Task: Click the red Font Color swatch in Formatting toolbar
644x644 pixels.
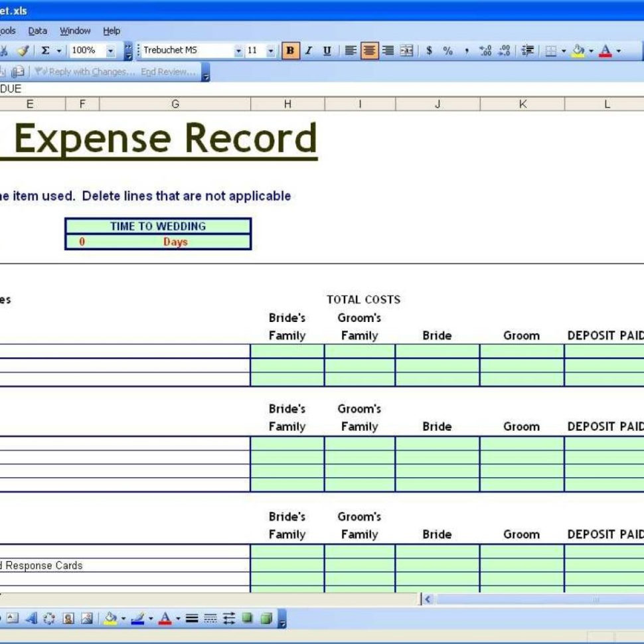Action: point(605,50)
